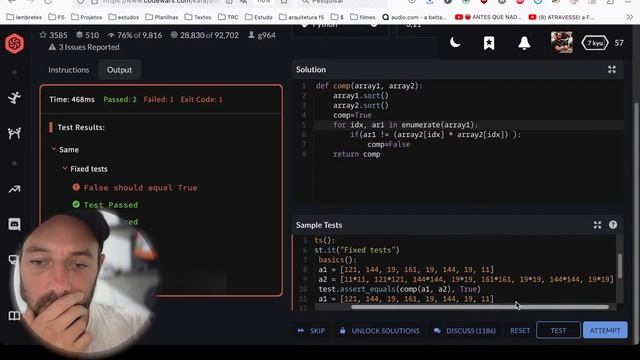The height and width of the screenshot is (360, 640).
Task: Open the Projetos bookmark folder
Action: pos(87,17)
